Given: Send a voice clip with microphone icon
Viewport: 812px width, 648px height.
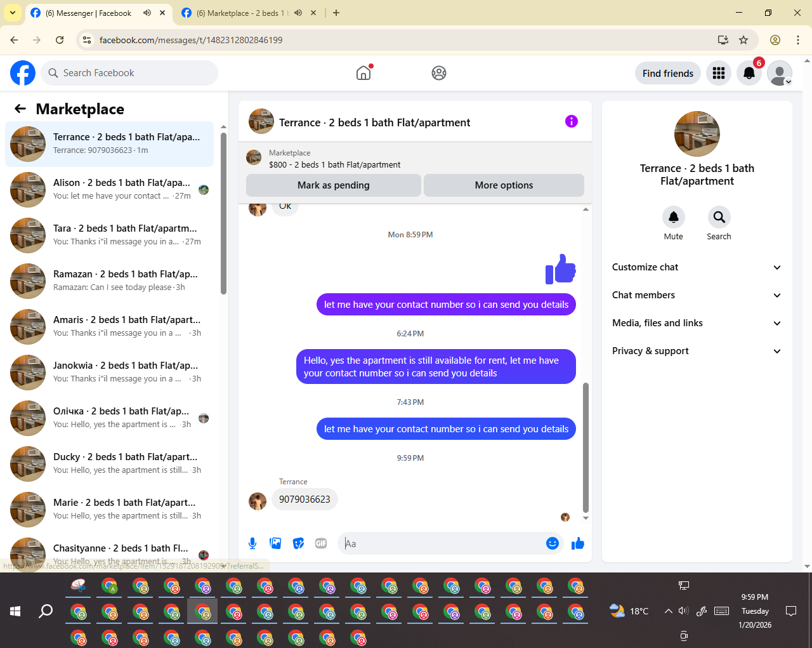Looking at the screenshot, I should coord(252,543).
